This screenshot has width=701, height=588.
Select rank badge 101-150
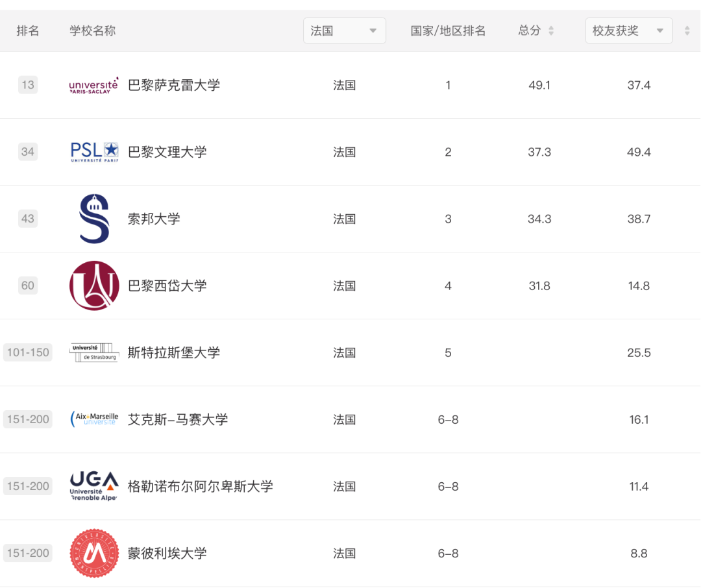28,352
